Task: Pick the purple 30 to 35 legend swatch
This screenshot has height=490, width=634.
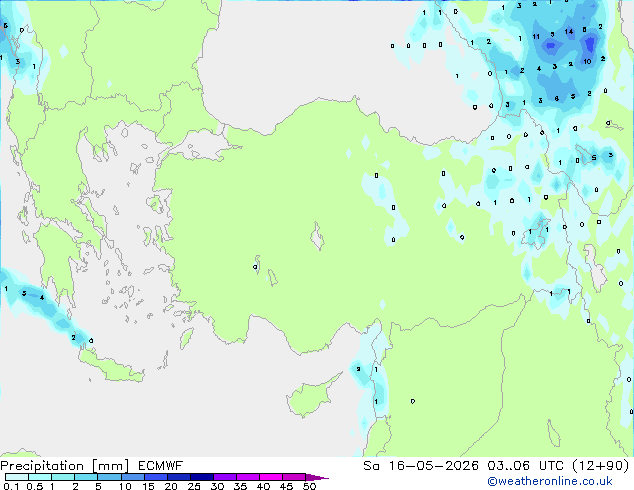Action: click(x=225, y=477)
